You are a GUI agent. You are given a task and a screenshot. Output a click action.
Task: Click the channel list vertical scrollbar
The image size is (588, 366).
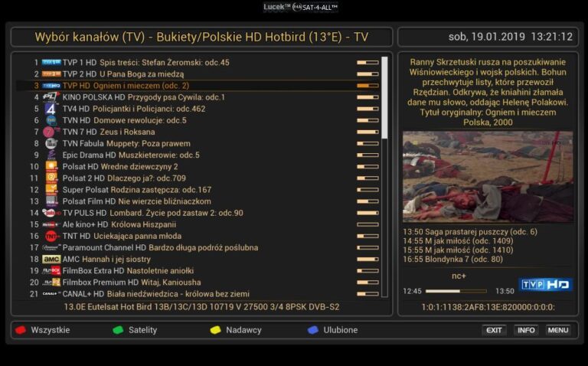point(384,177)
